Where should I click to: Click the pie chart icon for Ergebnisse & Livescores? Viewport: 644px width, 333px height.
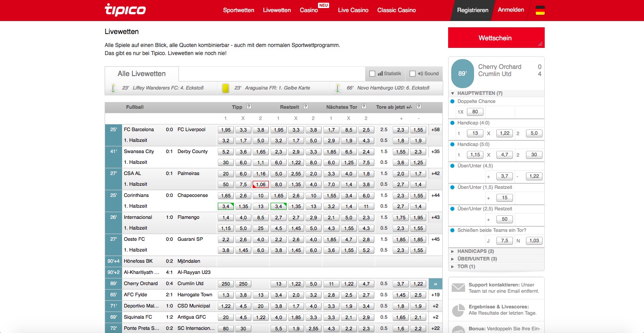[x=458, y=310]
